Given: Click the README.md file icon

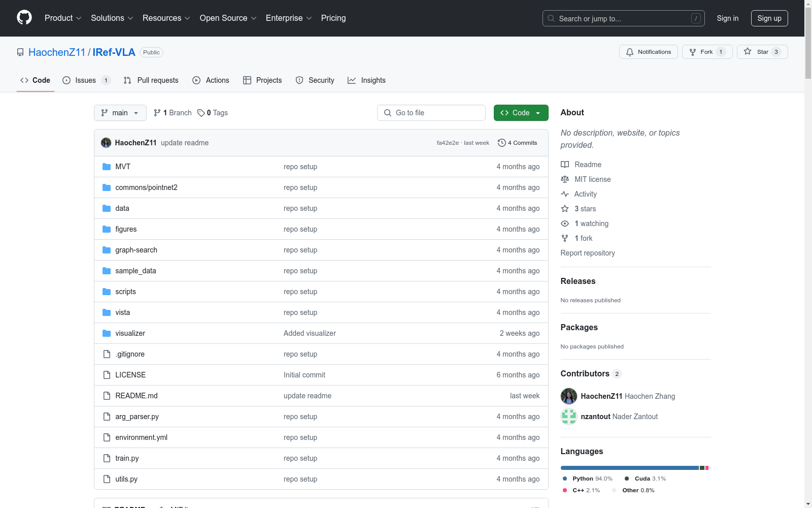Looking at the screenshot, I should tap(107, 396).
